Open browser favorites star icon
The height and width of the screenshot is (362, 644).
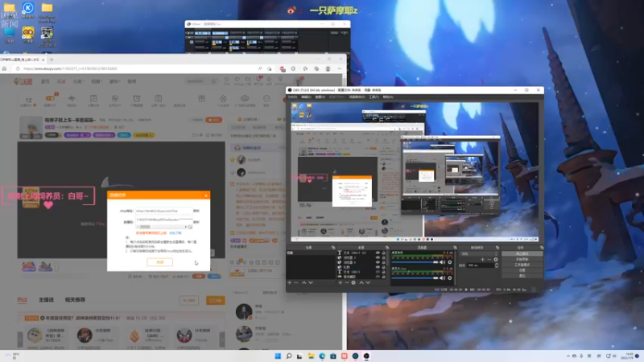click(305, 68)
